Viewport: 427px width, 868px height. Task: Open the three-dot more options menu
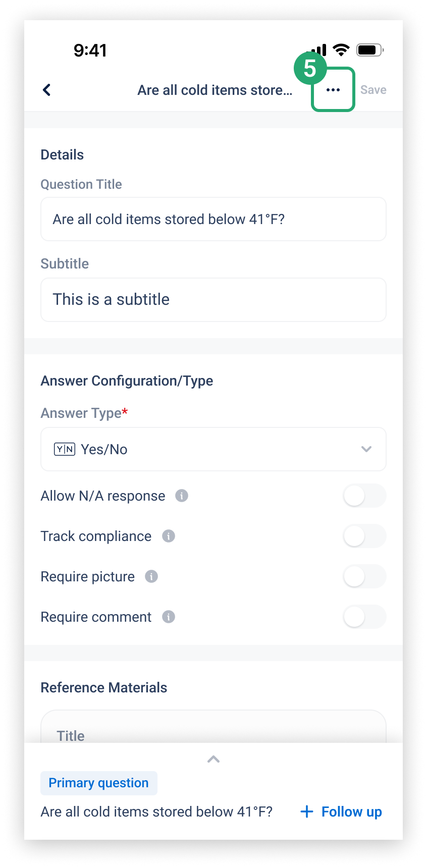click(333, 90)
